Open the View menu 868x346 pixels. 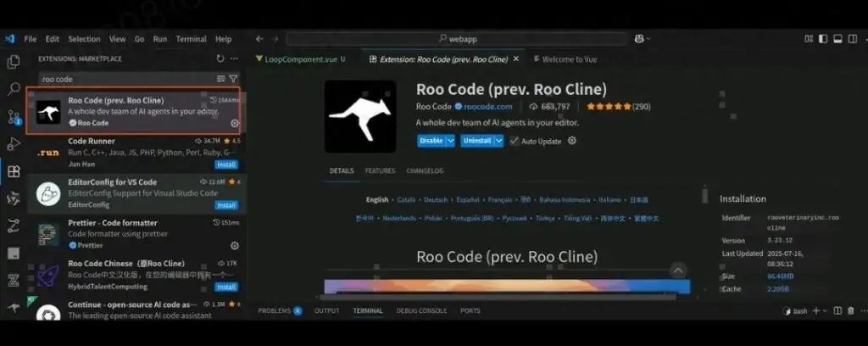click(x=117, y=39)
